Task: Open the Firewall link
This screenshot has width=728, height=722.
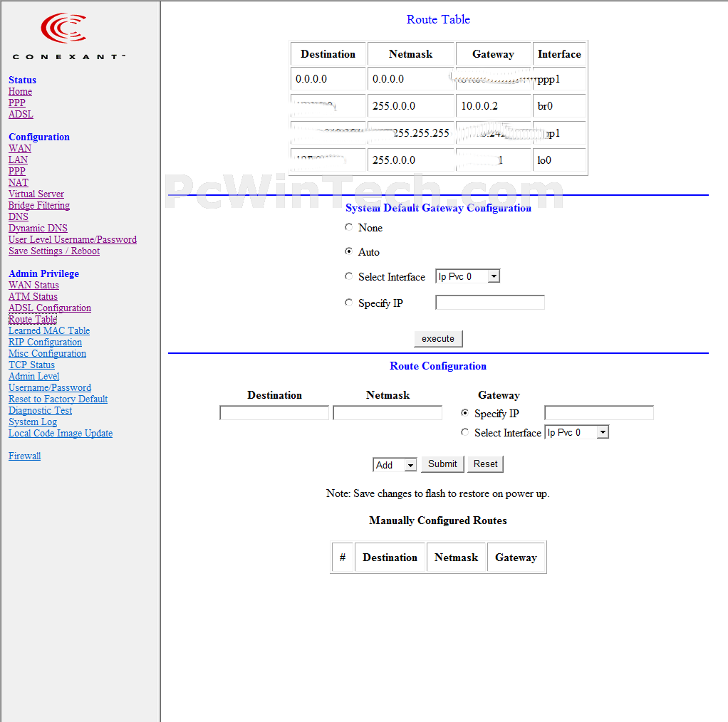Action: pyautogui.click(x=25, y=456)
